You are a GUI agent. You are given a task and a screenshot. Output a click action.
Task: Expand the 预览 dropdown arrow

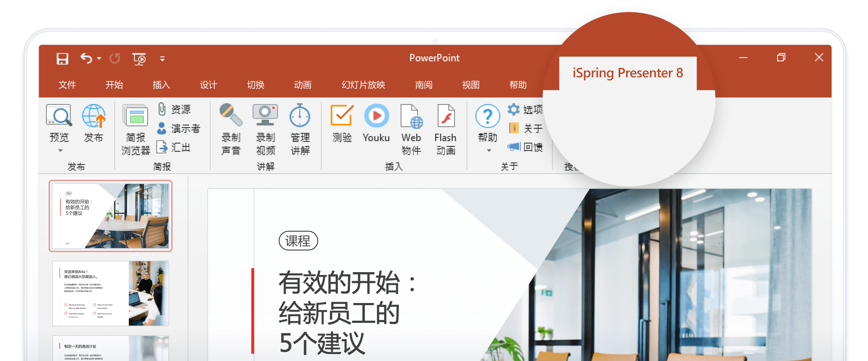click(x=60, y=150)
